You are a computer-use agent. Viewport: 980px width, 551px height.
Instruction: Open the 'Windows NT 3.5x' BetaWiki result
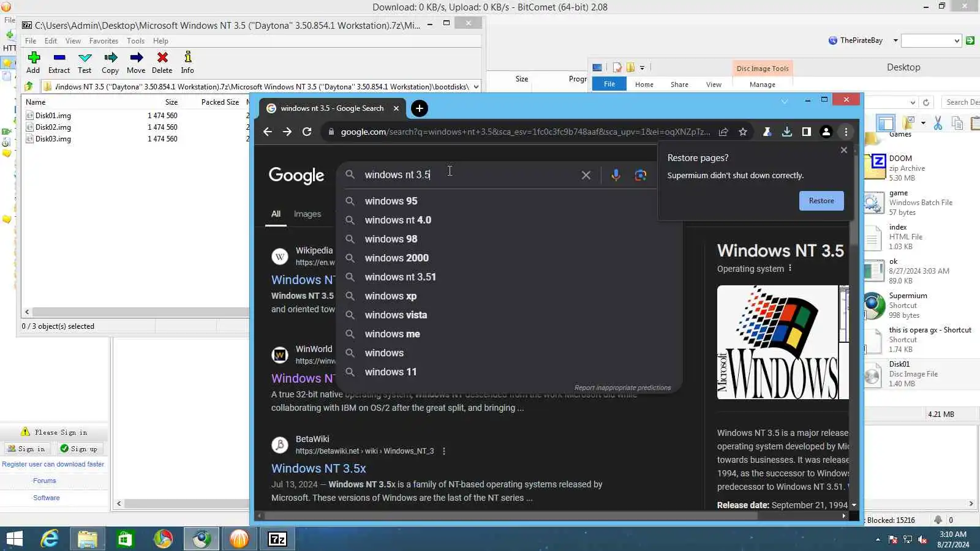point(318,468)
